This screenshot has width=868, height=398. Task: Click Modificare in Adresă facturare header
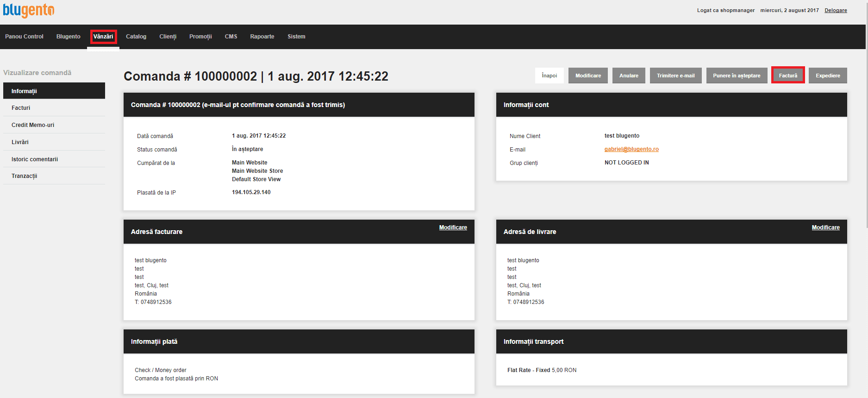pos(453,227)
